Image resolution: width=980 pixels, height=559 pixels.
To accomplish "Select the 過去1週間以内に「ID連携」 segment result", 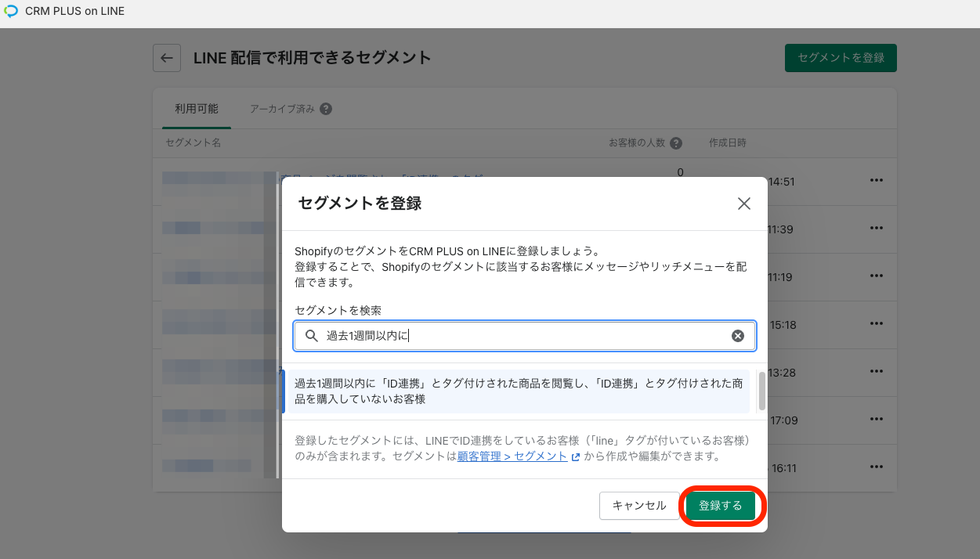I will (x=519, y=391).
